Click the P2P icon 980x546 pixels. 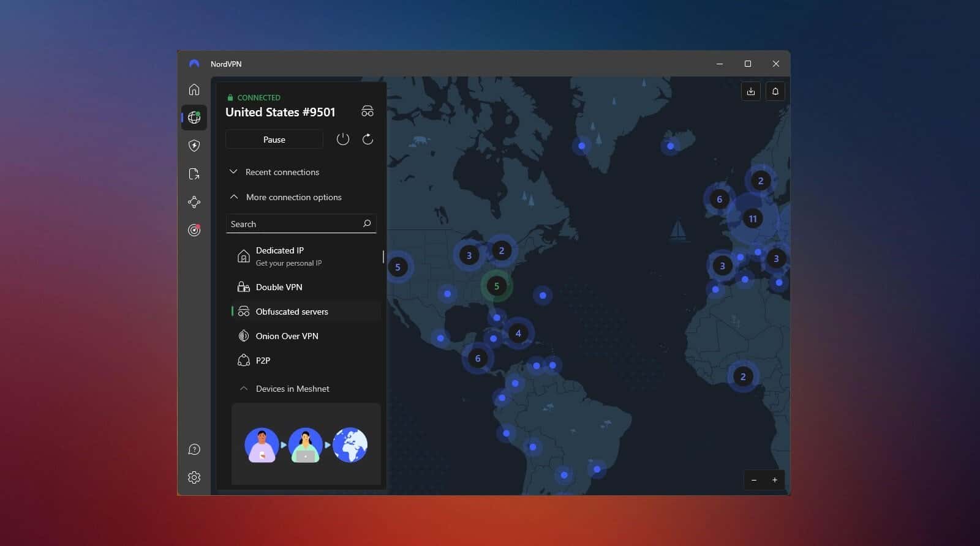pyautogui.click(x=243, y=360)
